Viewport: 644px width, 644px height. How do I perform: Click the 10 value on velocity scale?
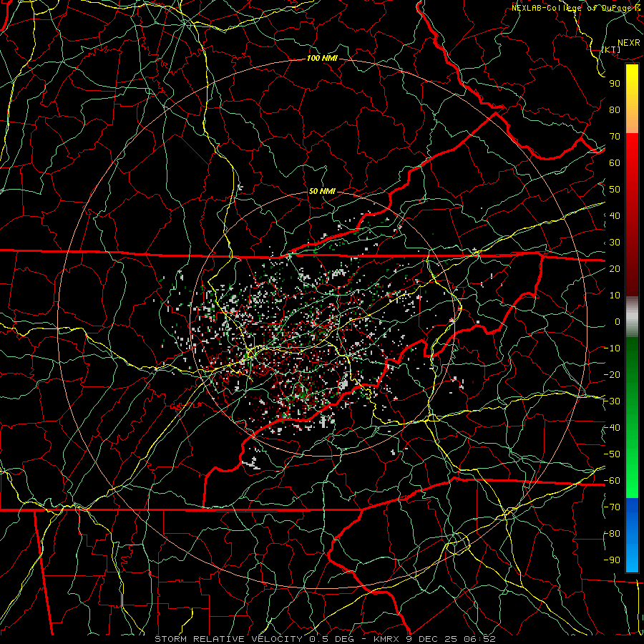pyautogui.click(x=615, y=296)
